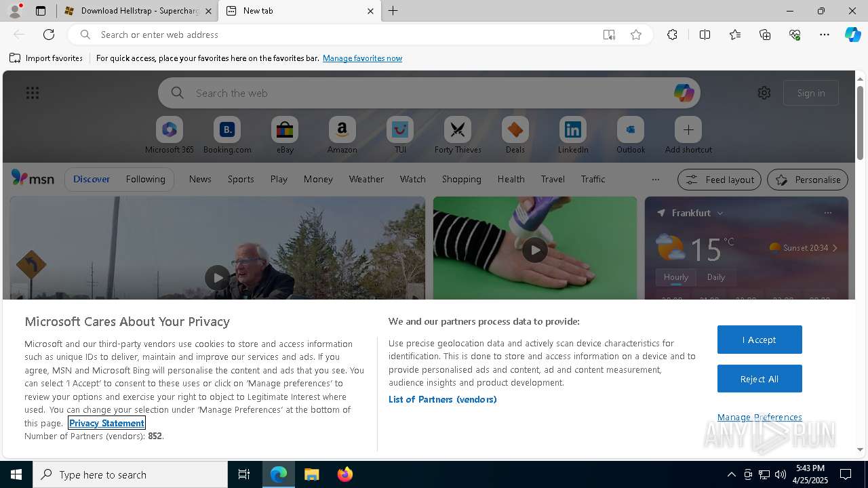The height and width of the screenshot is (488, 868).
Task: Play the hand massage video
Action: 535,250
